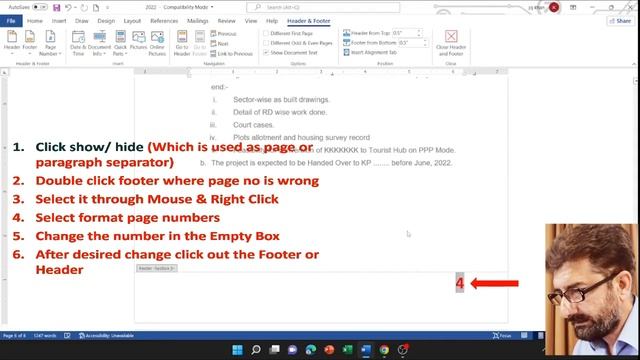Open the File tab
The width and height of the screenshot is (640, 360).
(11, 21)
